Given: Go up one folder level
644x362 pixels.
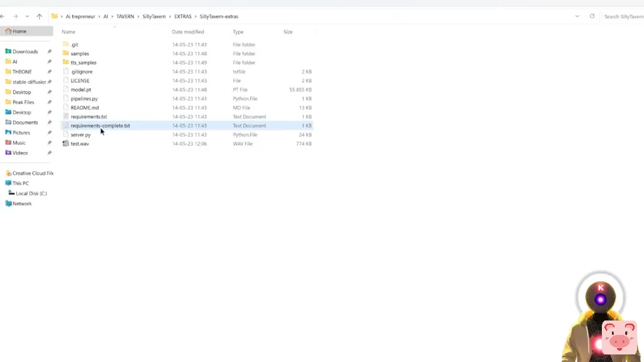Looking at the screenshot, I should pos(40,16).
